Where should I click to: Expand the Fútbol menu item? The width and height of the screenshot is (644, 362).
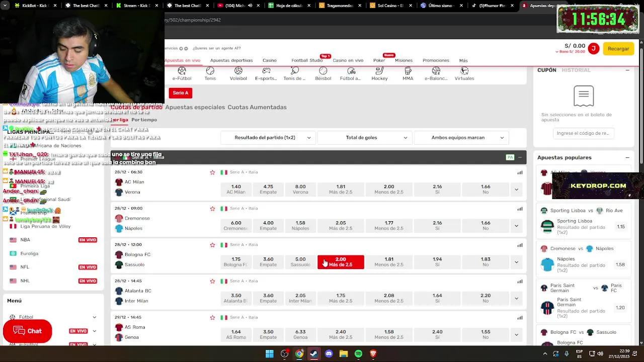click(53, 317)
